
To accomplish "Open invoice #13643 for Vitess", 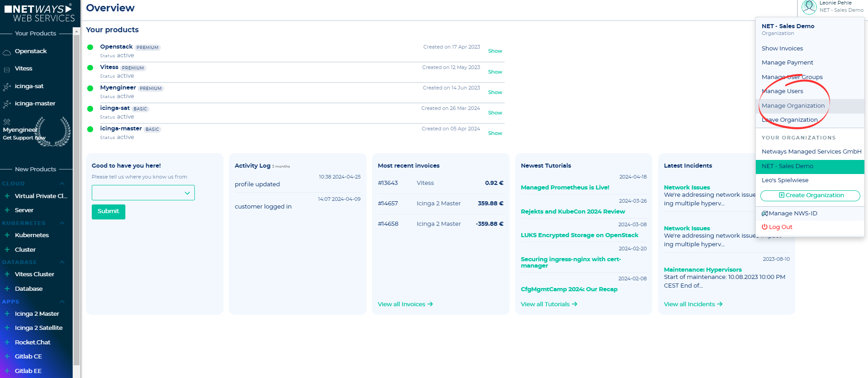I will [441, 183].
